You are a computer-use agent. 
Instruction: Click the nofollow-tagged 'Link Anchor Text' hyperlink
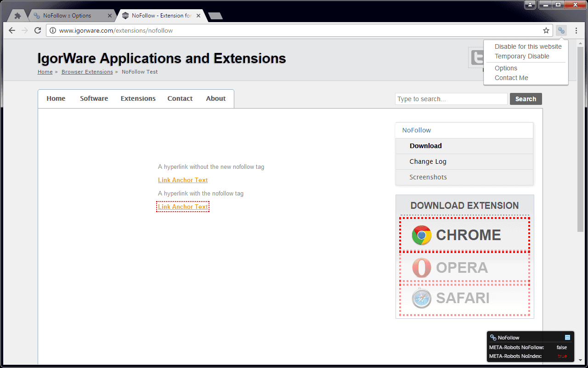point(182,206)
